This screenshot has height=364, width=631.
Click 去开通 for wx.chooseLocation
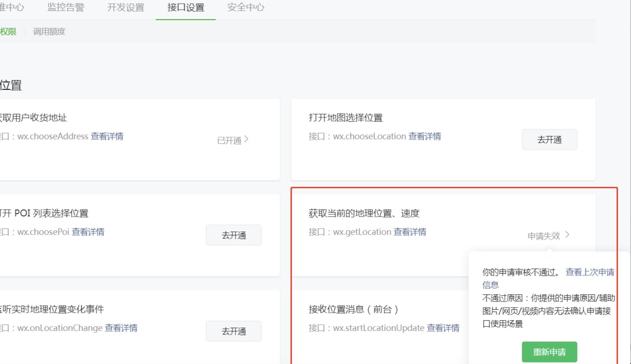(549, 139)
